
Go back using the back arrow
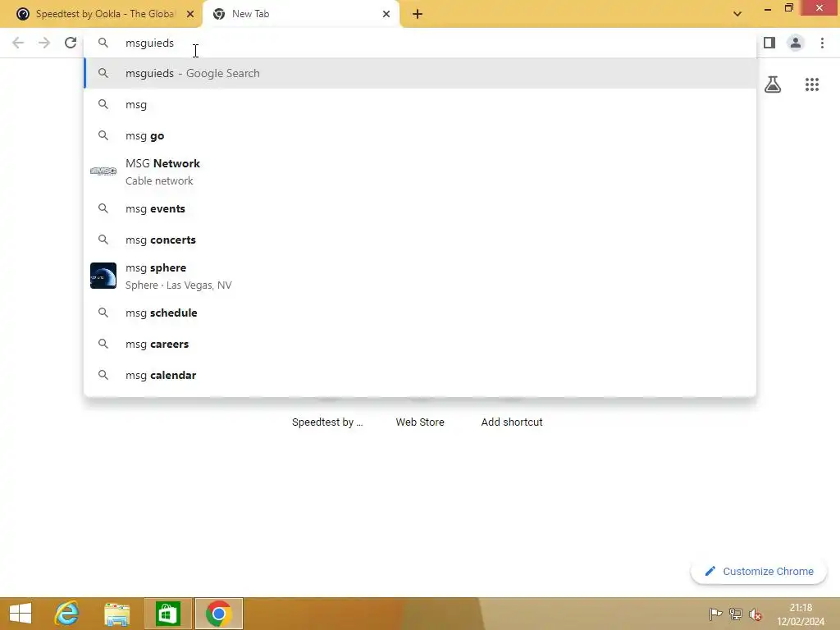pyautogui.click(x=18, y=43)
